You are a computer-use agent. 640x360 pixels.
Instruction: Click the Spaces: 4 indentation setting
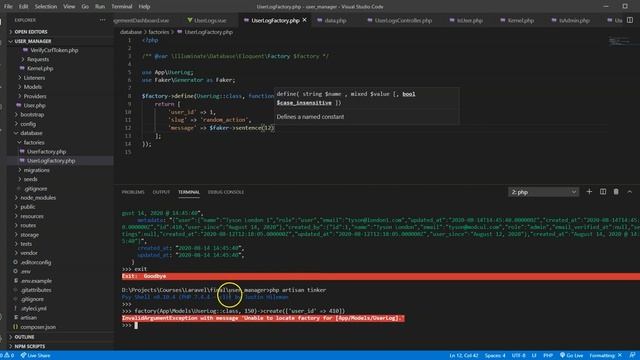click(495, 356)
